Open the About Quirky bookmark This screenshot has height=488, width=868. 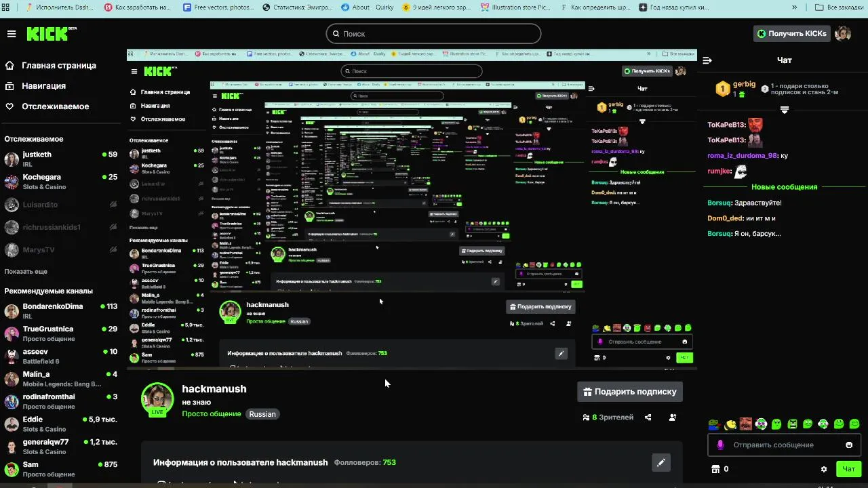(x=366, y=7)
